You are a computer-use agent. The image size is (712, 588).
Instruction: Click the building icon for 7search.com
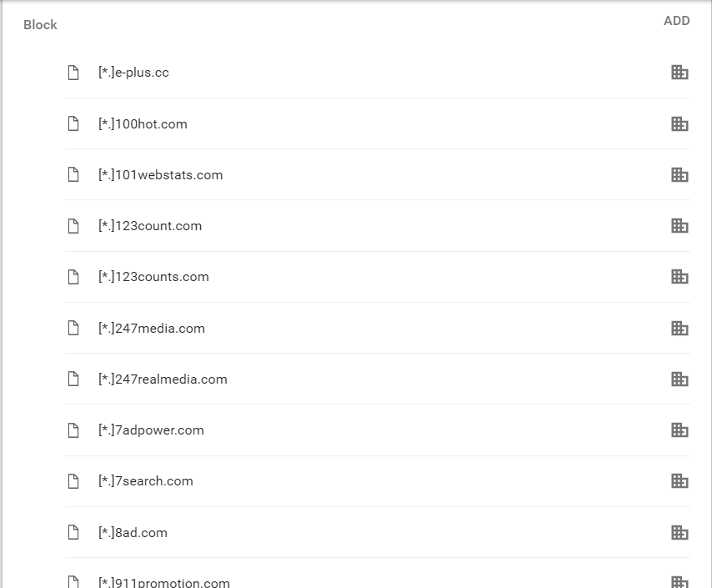679,480
